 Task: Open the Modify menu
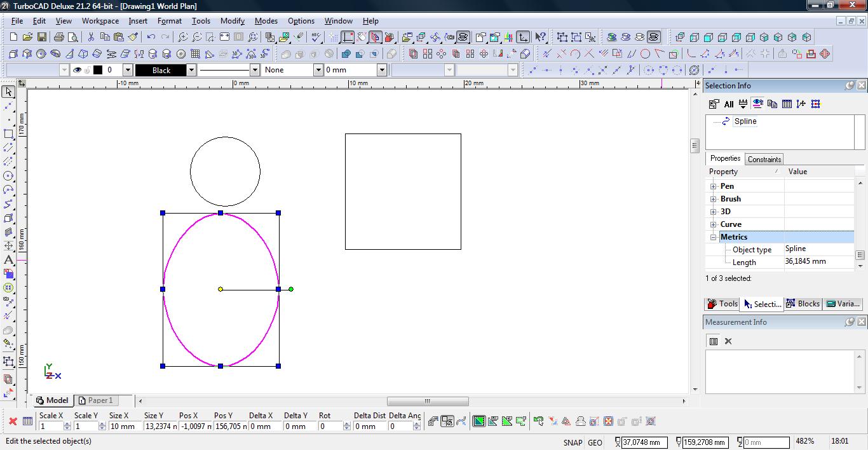(x=232, y=21)
